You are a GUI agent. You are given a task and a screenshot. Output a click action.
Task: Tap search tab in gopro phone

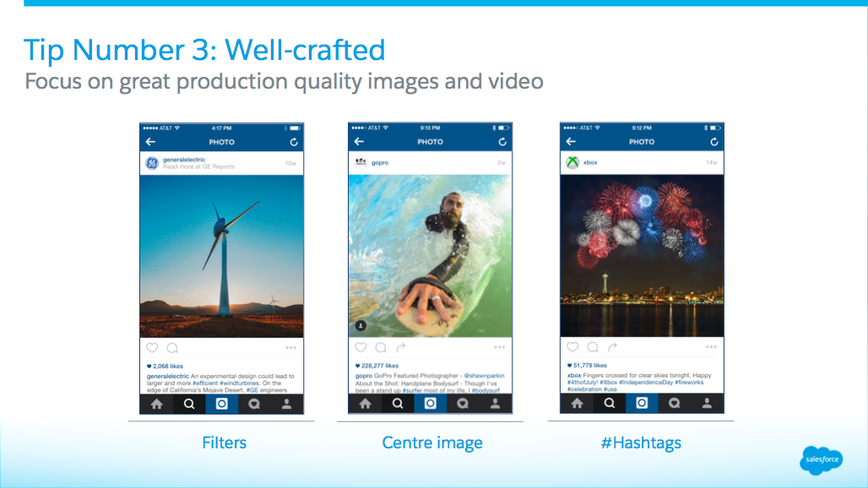(x=398, y=404)
